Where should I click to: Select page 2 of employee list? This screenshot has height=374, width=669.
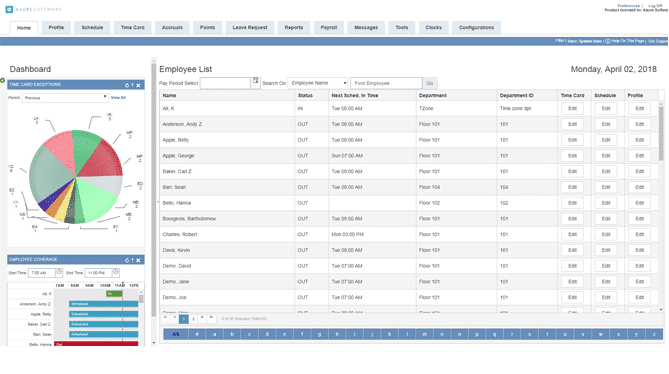(193, 319)
